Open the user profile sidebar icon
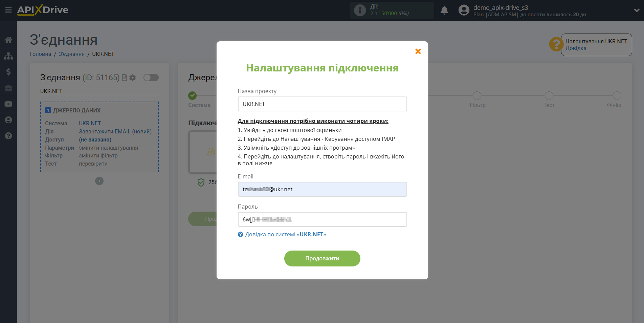Image resolution: width=644 pixels, height=323 pixels. tap(8, 120)
